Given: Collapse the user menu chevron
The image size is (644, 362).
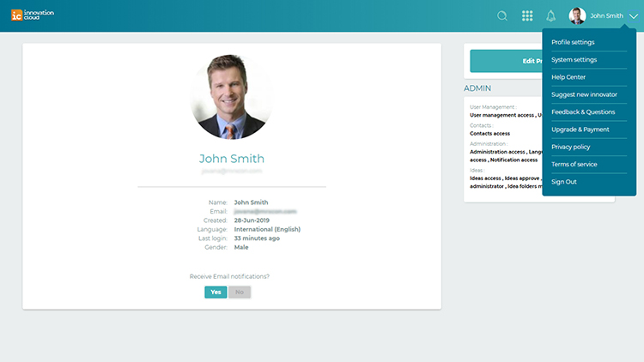Looking at the screenshot, I should (x=634, y=16).
